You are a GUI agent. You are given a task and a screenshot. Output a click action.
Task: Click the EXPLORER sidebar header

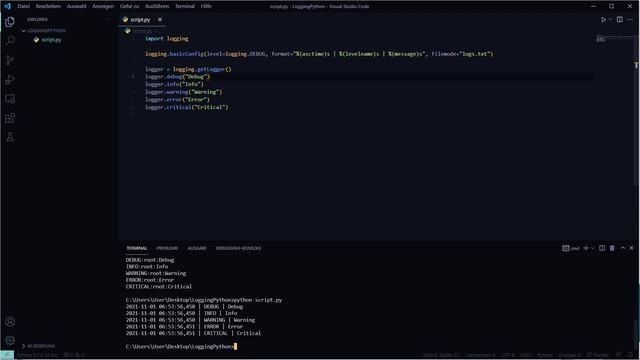[x=38, y=20]
